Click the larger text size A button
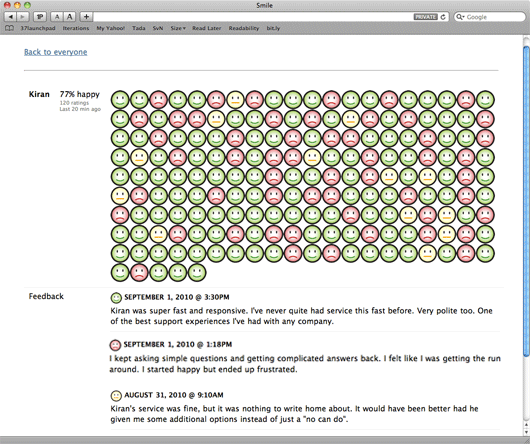The width and height of the screenshot is (530, 444). point(69,17)
